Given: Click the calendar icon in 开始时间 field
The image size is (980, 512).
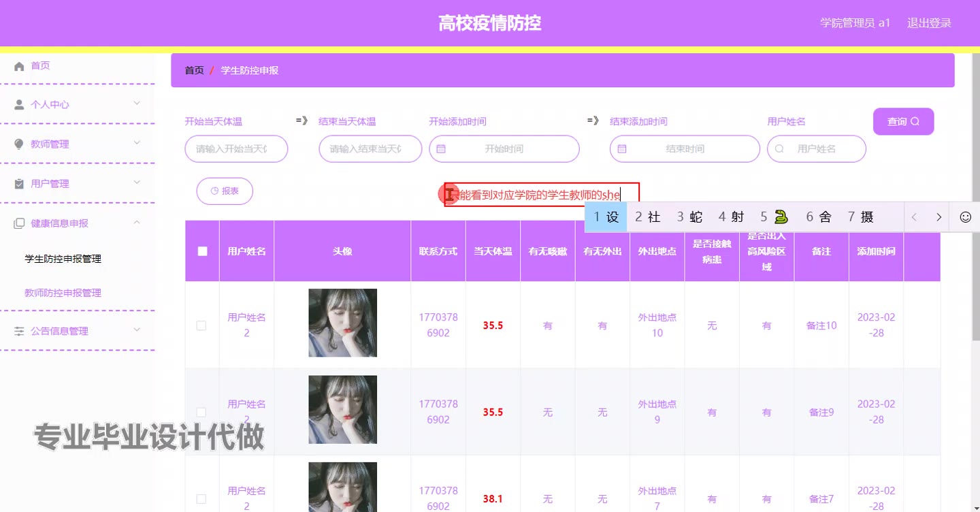Looking at the screenshot, I should [x=441, y=148].
